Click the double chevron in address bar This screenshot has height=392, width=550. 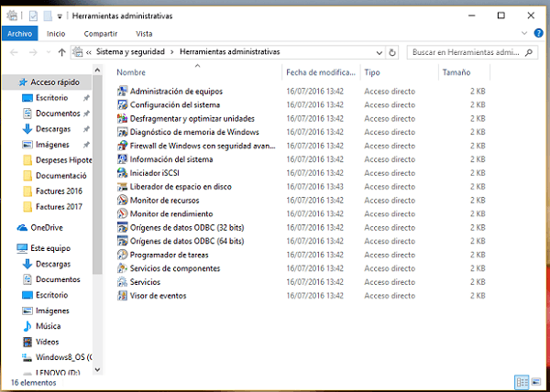tap(89, 52)
